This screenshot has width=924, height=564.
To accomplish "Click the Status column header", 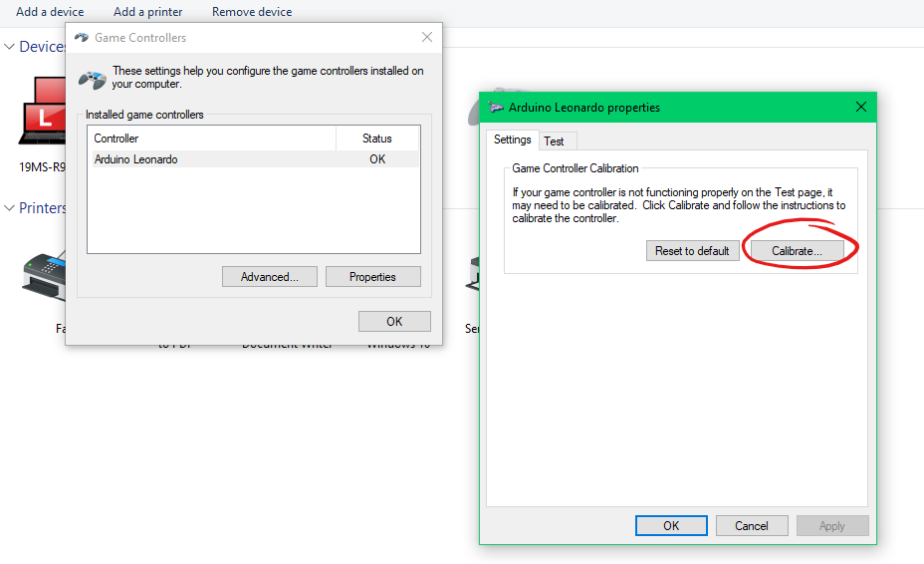I will pos(377,139).
